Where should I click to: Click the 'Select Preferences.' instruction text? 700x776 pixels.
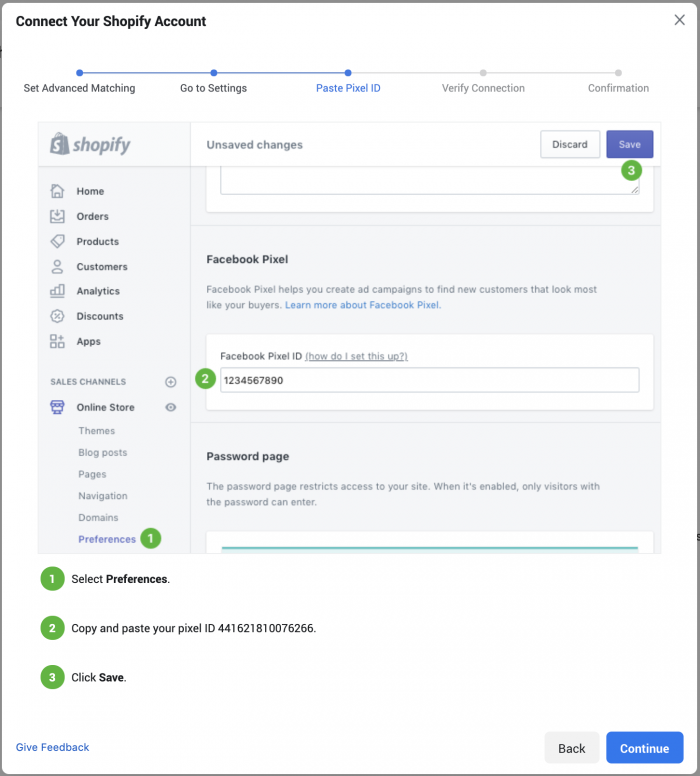[120, 579]
